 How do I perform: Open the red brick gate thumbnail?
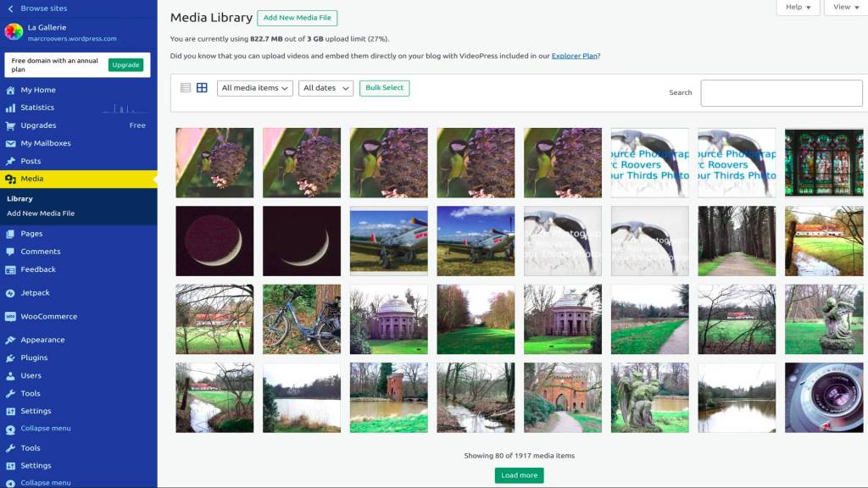click(563, 398)
